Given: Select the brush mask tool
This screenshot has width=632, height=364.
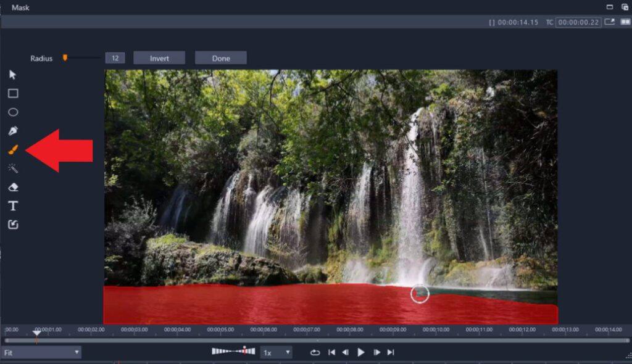Looking at the screenshot, I should pos(13,149).
